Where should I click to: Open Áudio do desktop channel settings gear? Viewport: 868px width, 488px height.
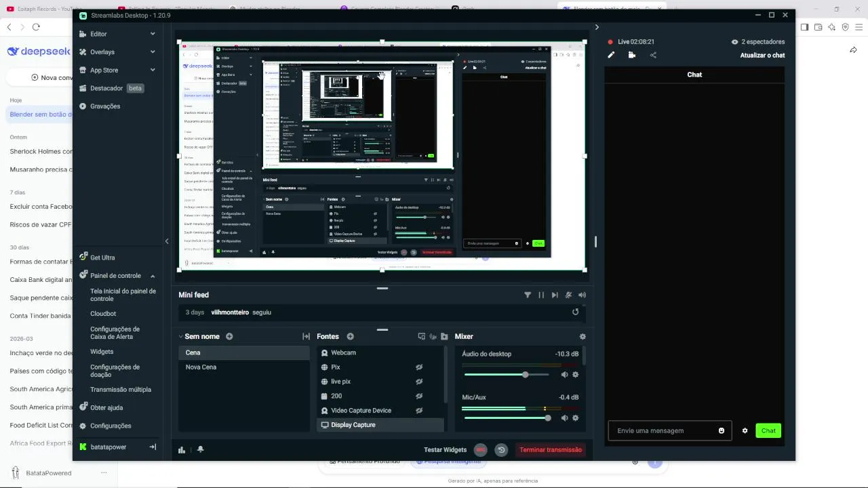[576, 375]
